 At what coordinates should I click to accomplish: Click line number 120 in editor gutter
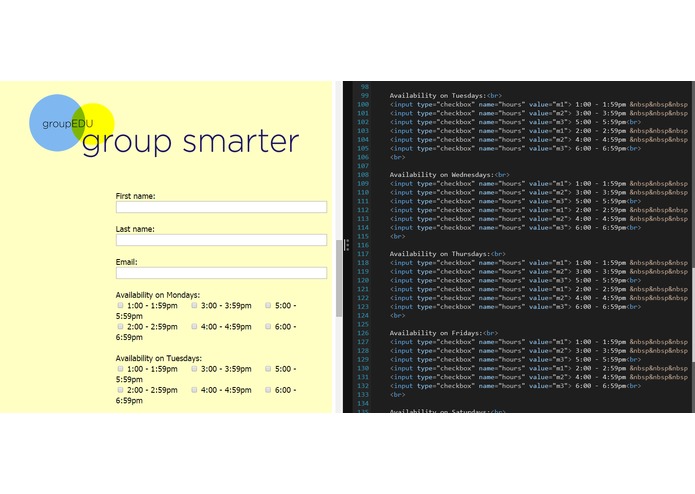[363, 280]
